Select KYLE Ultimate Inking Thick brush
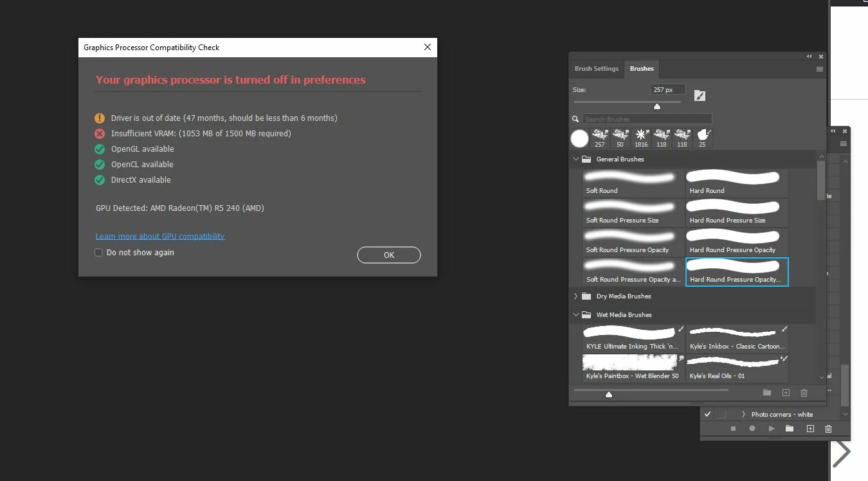The width and height of the screenshot is (868, 481). [633, 338]
